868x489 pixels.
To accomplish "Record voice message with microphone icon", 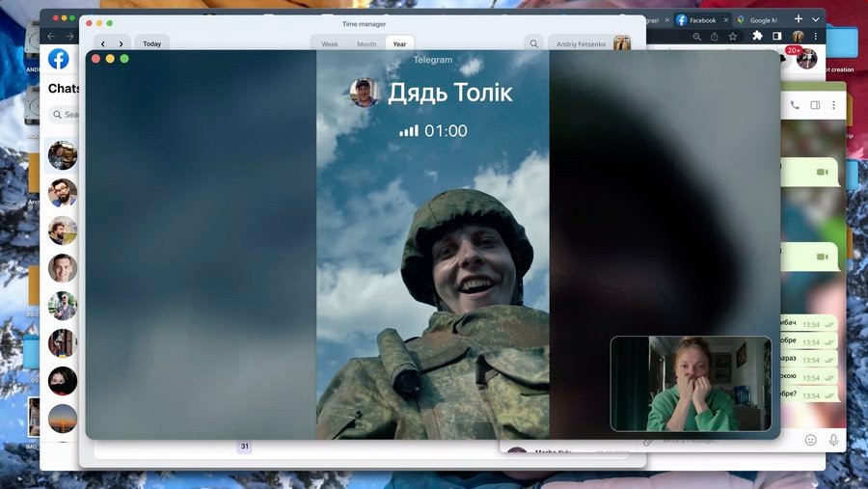I will click(833, 440).
